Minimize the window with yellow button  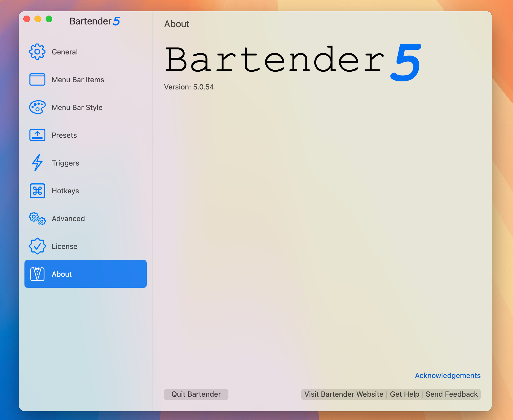(x=38, y=19)
